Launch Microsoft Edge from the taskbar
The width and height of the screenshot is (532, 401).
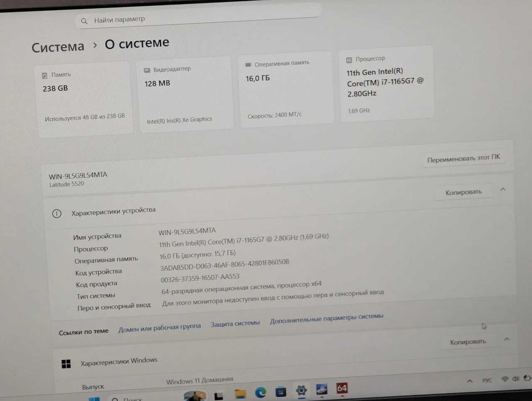pos(261,392)
